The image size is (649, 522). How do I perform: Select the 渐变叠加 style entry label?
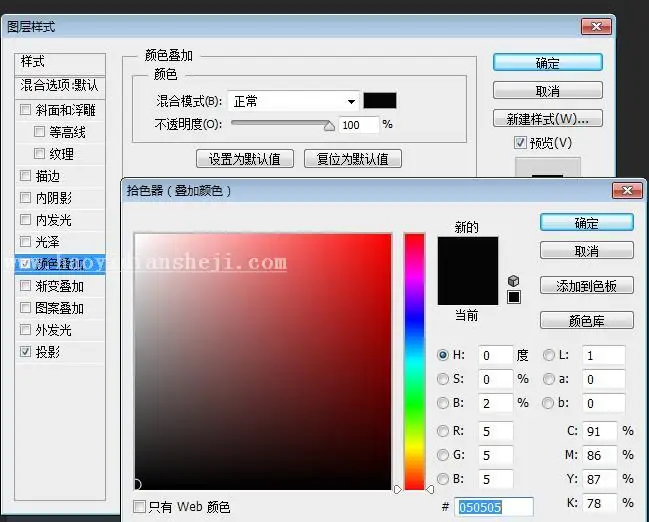60,286
